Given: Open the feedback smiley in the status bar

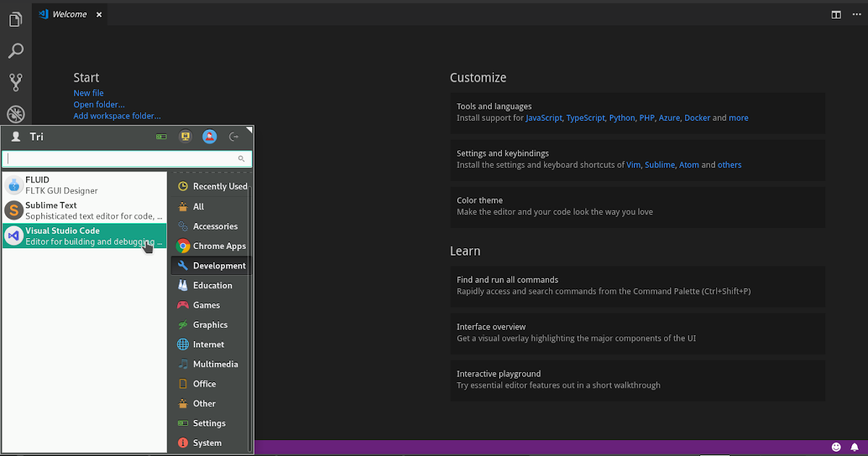Looking at the screenshot, I should [x=837, y=447].
